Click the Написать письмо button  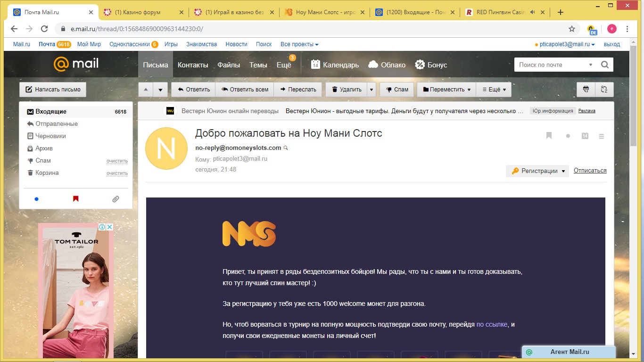(x=53, y=90)
